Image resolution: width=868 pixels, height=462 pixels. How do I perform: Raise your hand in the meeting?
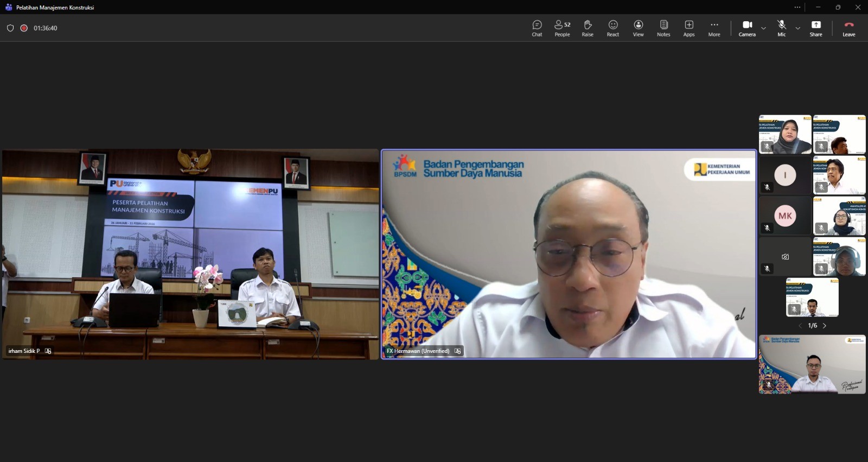point(588,28)
